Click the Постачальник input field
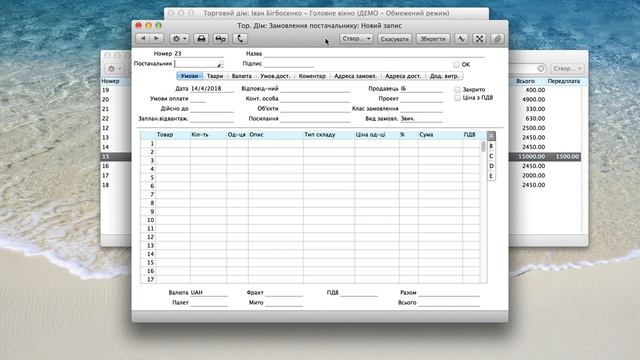This screenshot has height=360, width=640. [x=199, y=64]
